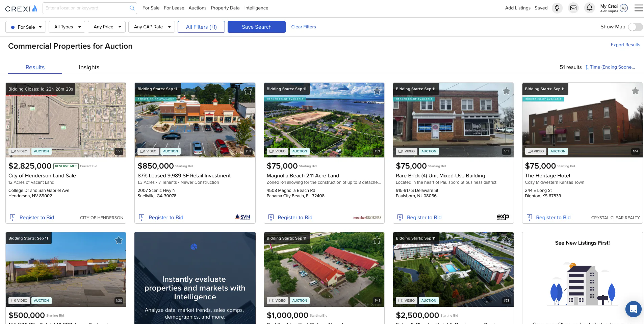Click the $850,000 starting bid price
This screenshot has height=324, width=644.
(155, 166)
